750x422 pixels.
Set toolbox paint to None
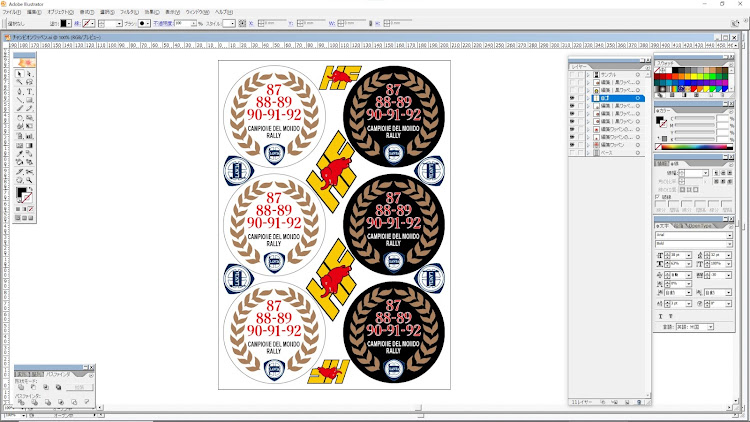pyautogui.click(x=31, y=209)
